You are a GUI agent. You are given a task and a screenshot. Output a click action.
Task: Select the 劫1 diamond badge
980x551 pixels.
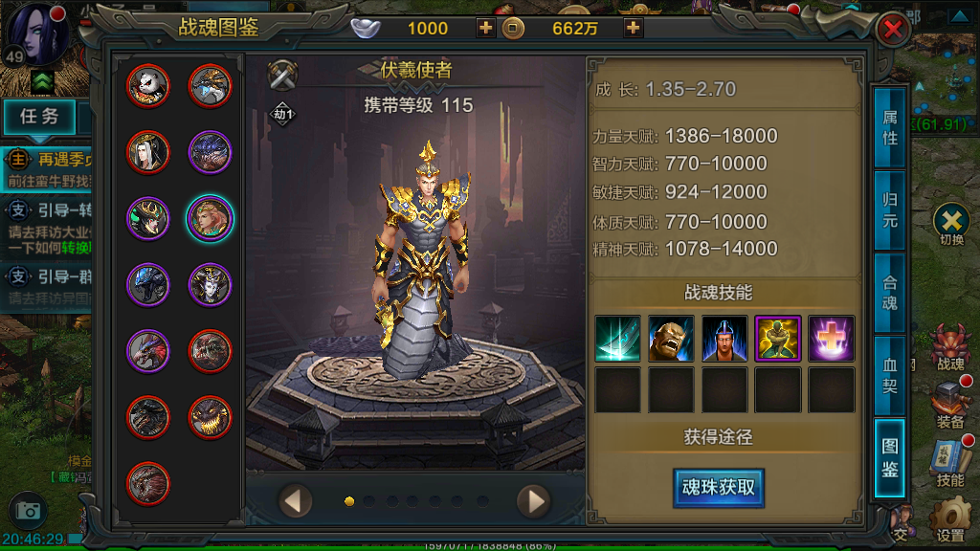(282, 115)
